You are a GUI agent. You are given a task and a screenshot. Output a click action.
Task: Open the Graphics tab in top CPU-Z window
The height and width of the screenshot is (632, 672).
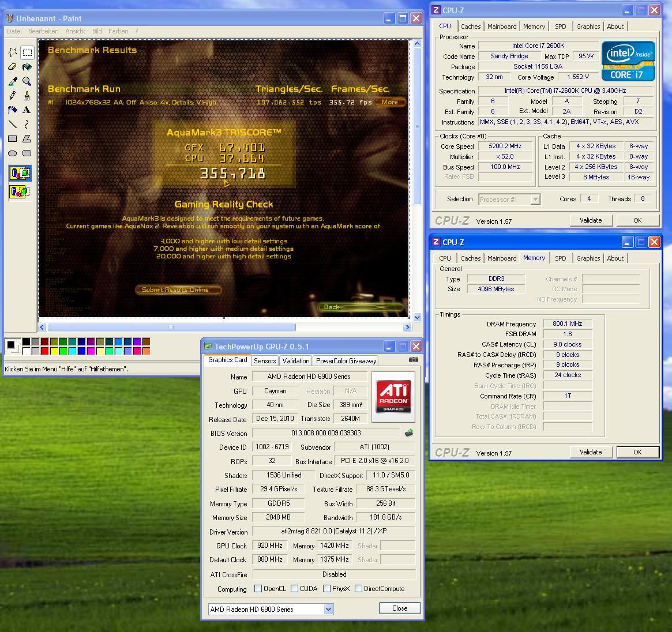588,27
